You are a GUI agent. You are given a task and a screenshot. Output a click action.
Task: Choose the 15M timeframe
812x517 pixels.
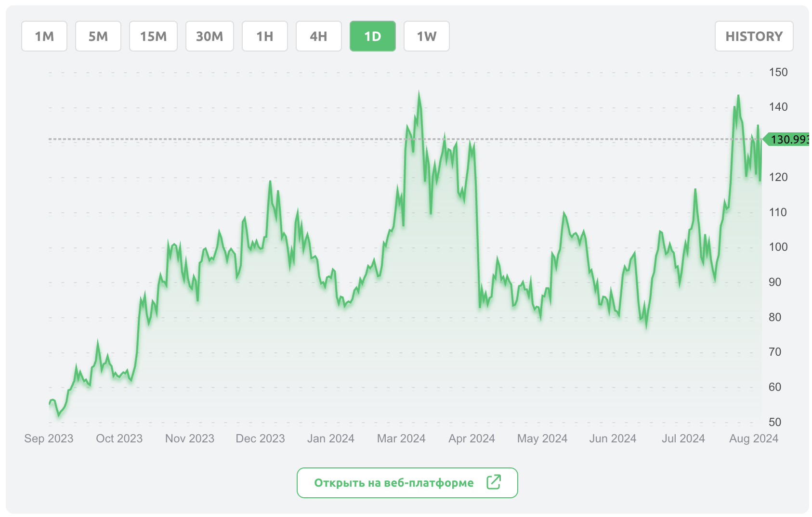153,36
